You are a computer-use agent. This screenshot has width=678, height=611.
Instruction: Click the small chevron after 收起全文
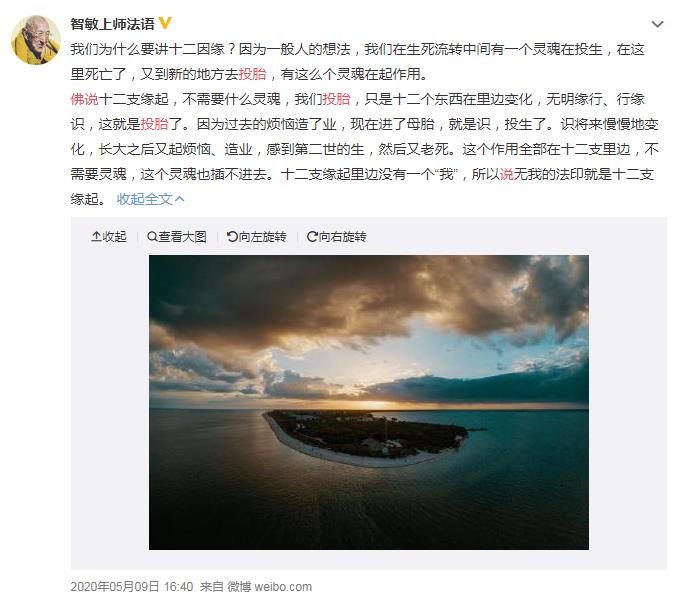(x=180, y=199)
